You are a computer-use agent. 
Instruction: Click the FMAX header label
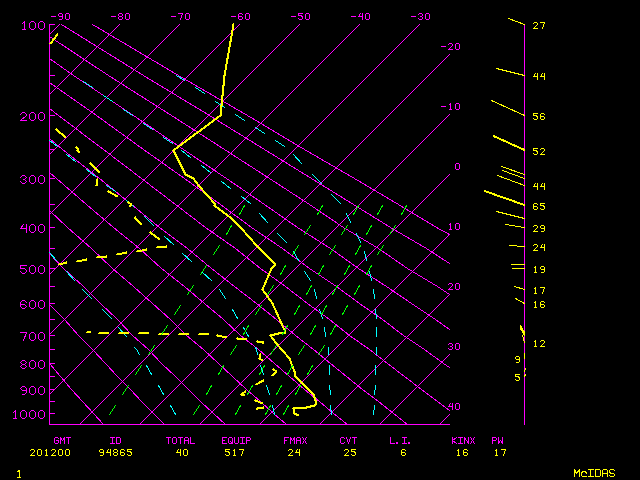tap(295, 440)
